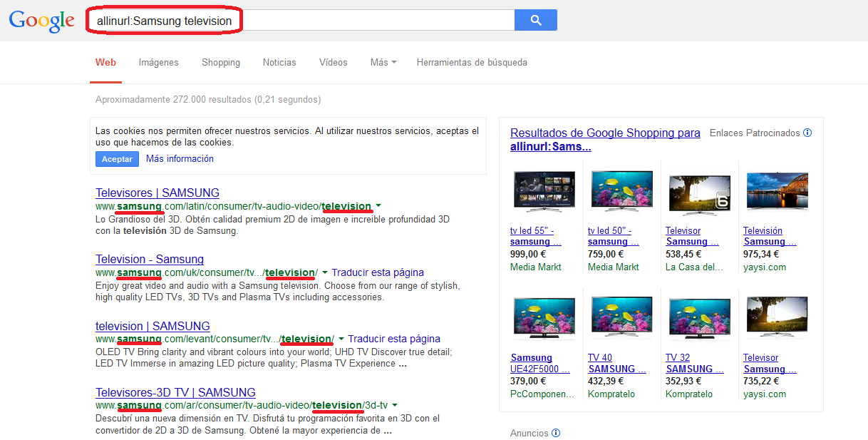Image resolution: width=868 pixels, height=440 pixels.
Task: Click PcComponentes seller name
Action: tap(542, 394)
